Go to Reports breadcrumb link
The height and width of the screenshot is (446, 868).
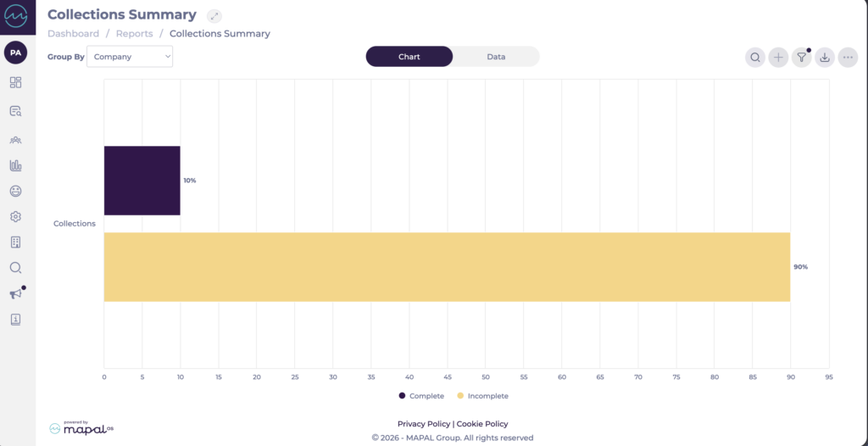point(135,33)
